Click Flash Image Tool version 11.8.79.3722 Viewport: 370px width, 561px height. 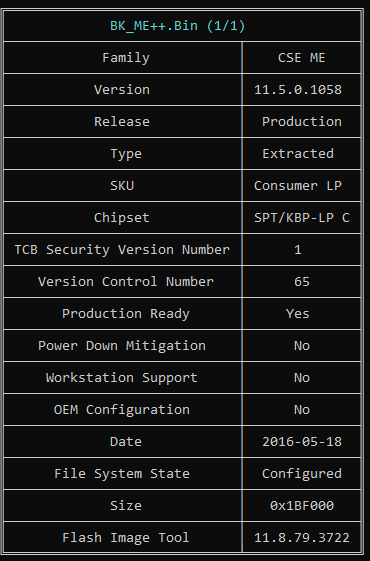(302, 538)
